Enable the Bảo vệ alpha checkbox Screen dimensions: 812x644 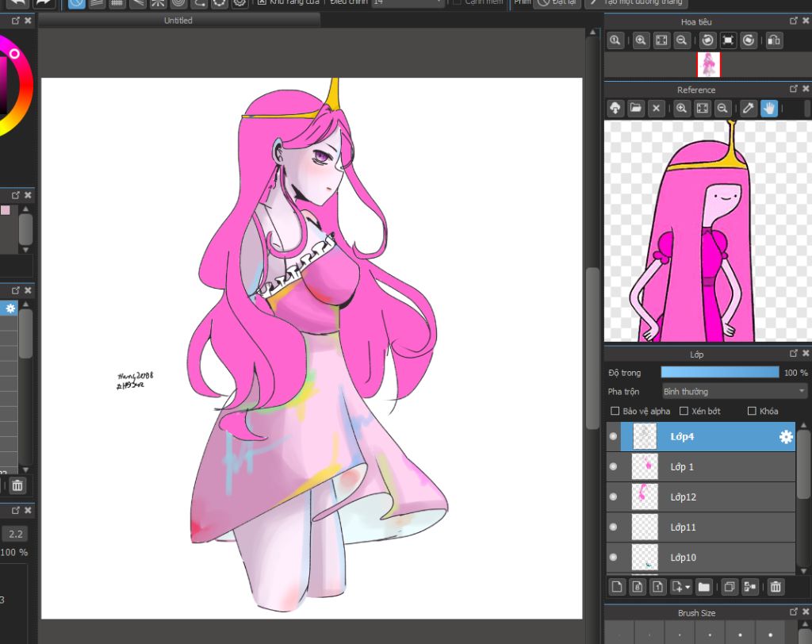[x=615, y=411]
